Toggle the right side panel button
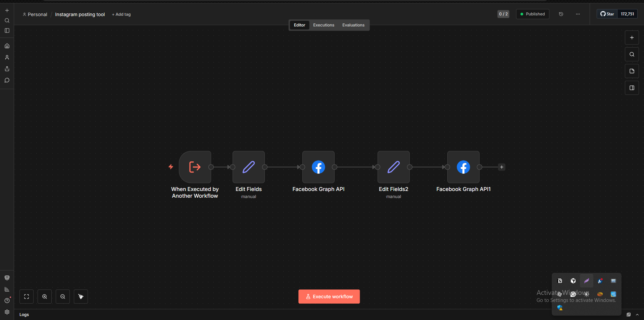This screenshot has height=320, width=644. [632, 88]
